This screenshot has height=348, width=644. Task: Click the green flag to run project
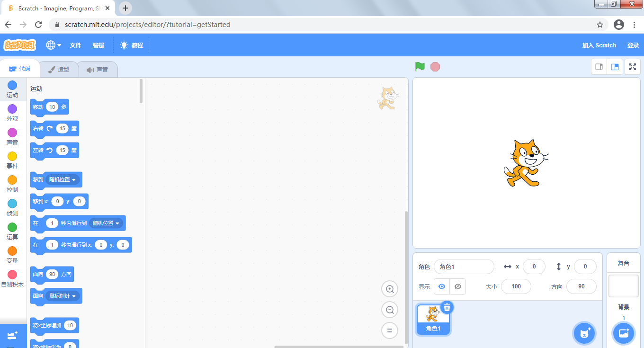420,67
